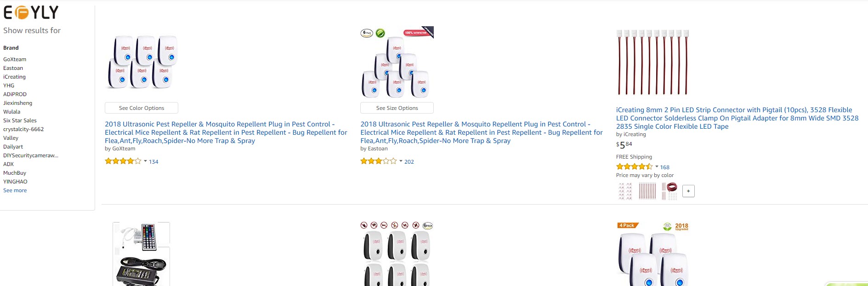Screen dimensions: 868x286
Task: Open LED remote and power adapter image
Action: (x=142, y=254)
